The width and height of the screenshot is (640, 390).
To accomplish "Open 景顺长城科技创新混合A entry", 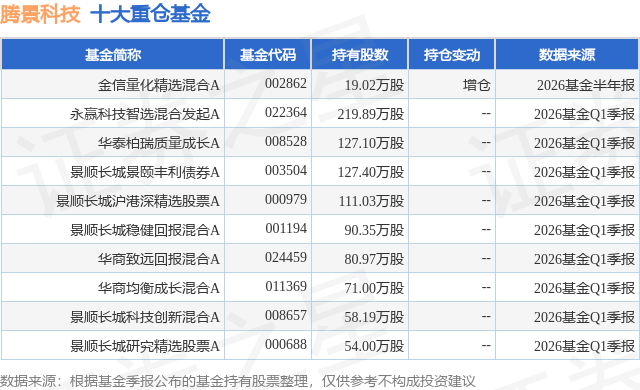I will click(144, 317).
